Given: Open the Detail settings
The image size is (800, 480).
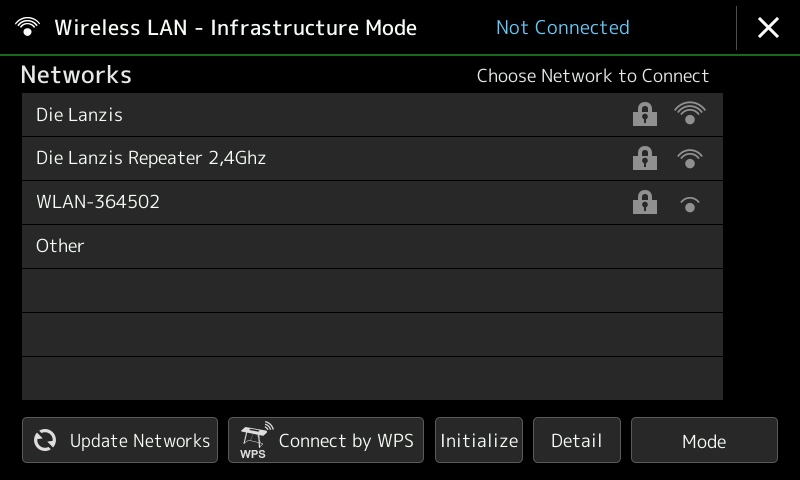Looking at the screenshot, I should [x=577, y=440].
